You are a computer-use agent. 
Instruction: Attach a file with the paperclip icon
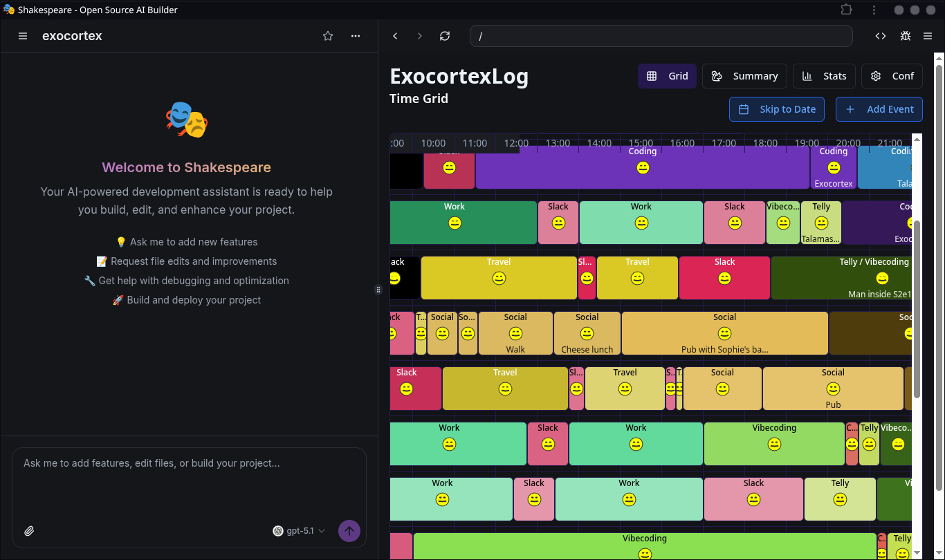[30, 531]
